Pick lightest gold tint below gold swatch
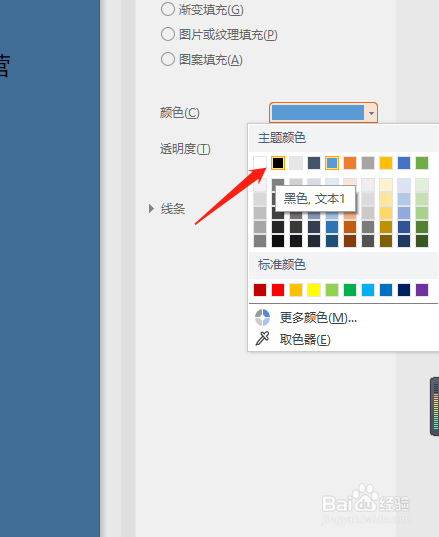The height and width of the screenshot is (537, 439). (386, 185)
